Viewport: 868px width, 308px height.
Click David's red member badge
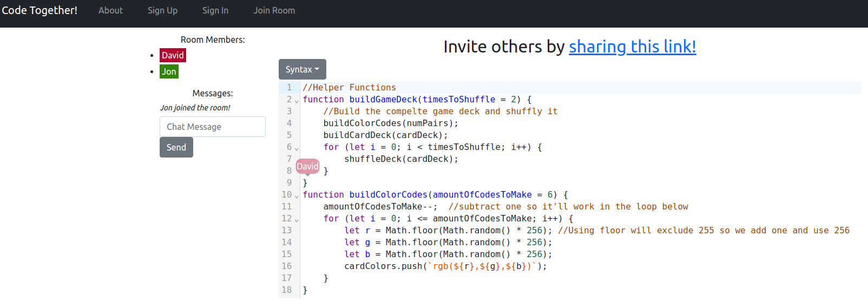pos(173,55)
